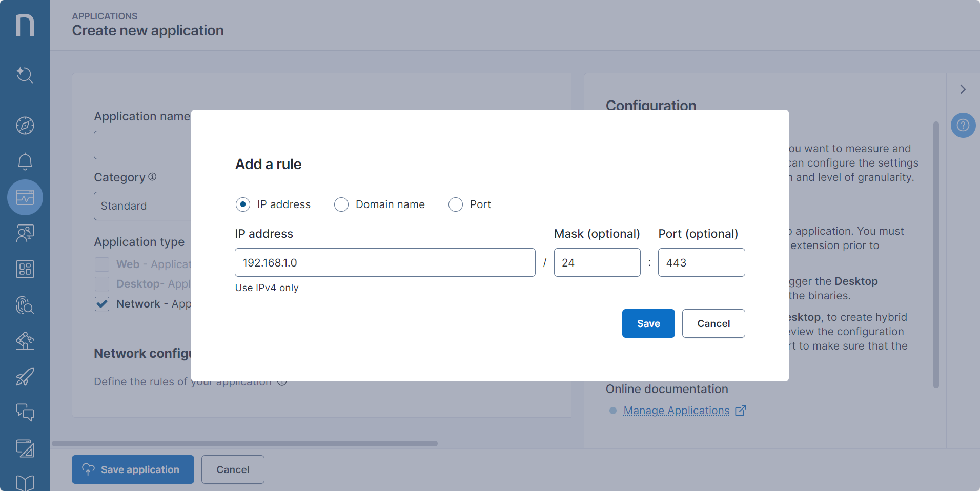This screenshot has width=980, height=491.
Task: Click the compass icon in the sidebar
Action: [25, 126]
